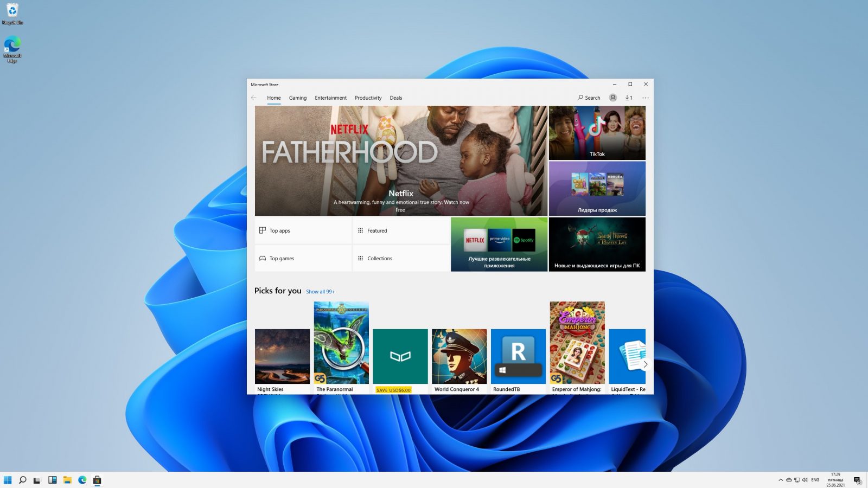Open the Windows Start menu
Viewport: 868px width, 488px height.
point(8,480)
